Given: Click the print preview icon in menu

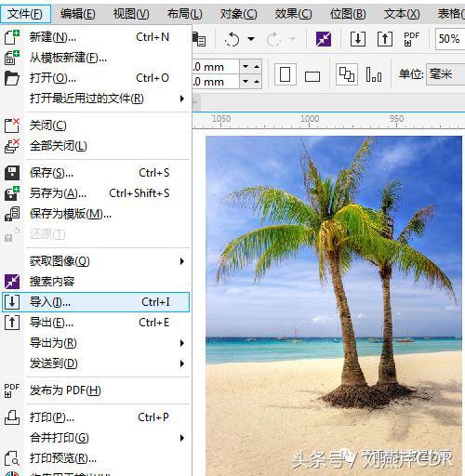Looking at the screenshot, I should tap(12, 458).
